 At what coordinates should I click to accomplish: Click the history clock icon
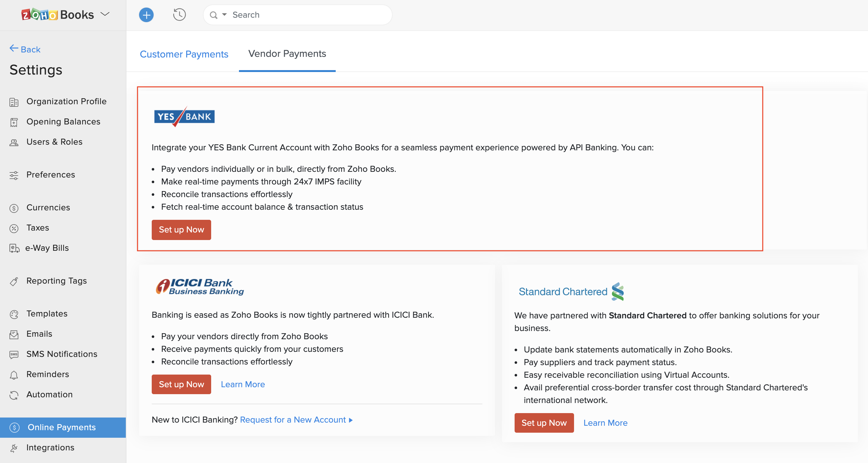coord(180,14)
